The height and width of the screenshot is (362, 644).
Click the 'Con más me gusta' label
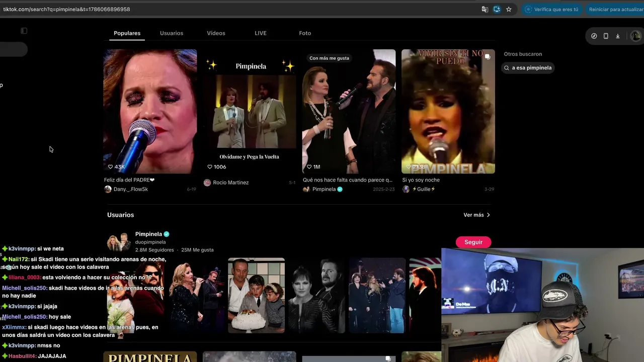[x=329, y=58]
